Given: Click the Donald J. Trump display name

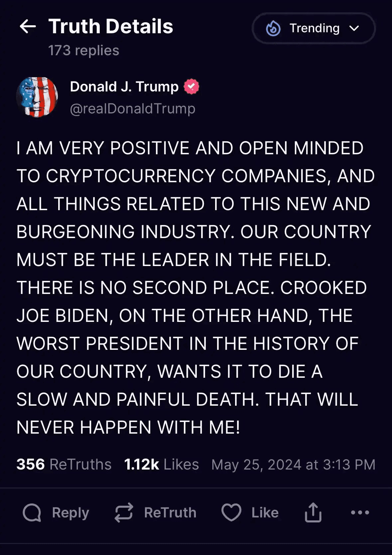Looking at the screenshot, I should (124, 87).
